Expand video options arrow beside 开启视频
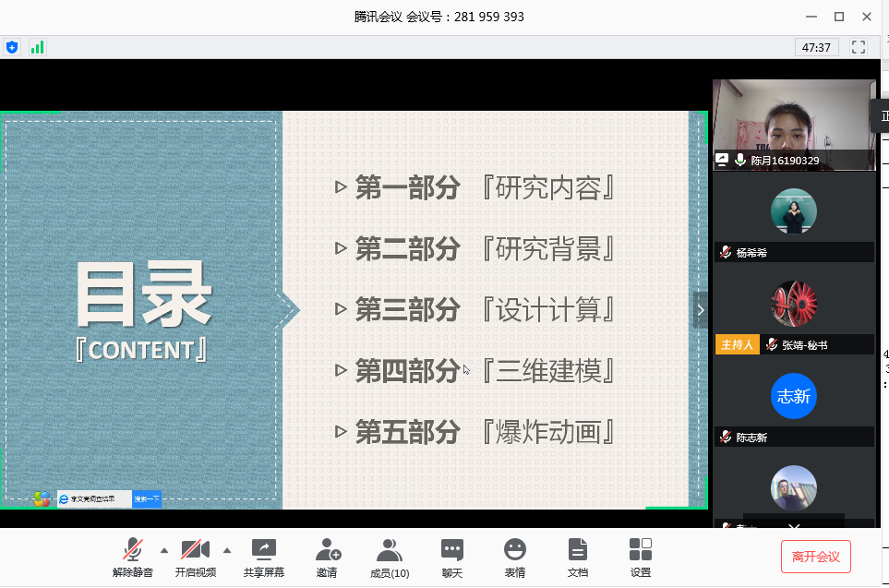The width and height of the screenshot is (889, 588). (226, 550)
